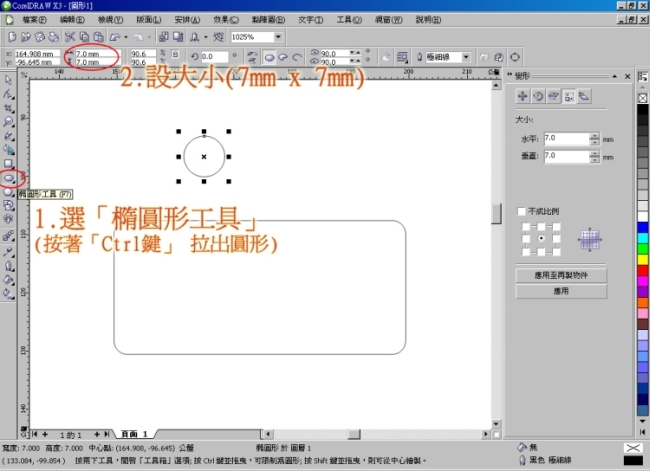Collapse the 變形 docker with arrow
The height and width of the screenshot is (471, 650).
(x=615, y=76)
